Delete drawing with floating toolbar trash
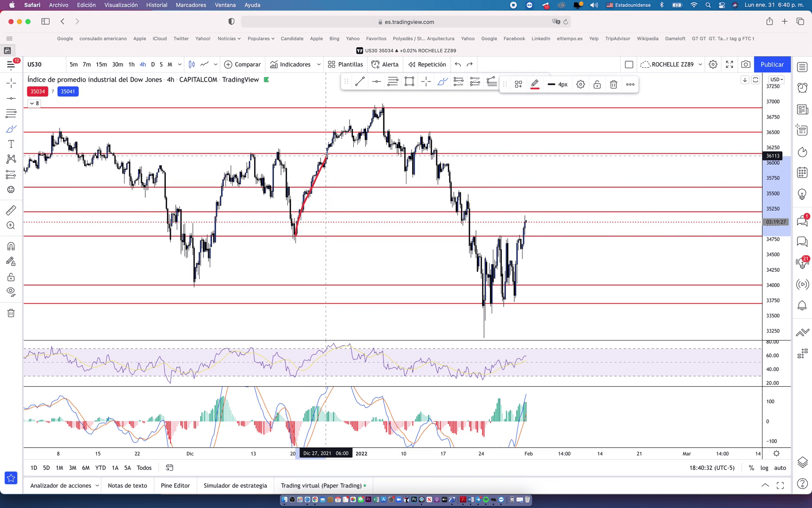 [613, 85]
